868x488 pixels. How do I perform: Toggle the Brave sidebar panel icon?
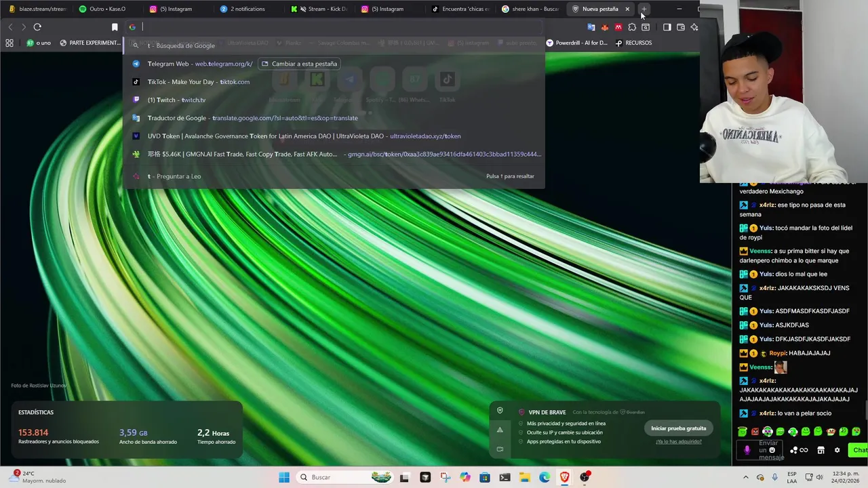point(667,27)
